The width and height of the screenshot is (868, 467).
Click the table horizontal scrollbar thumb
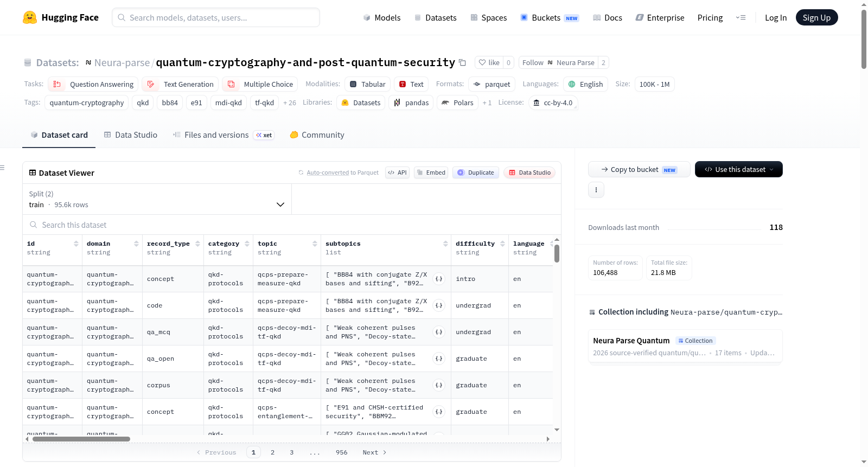click(81, 439)
